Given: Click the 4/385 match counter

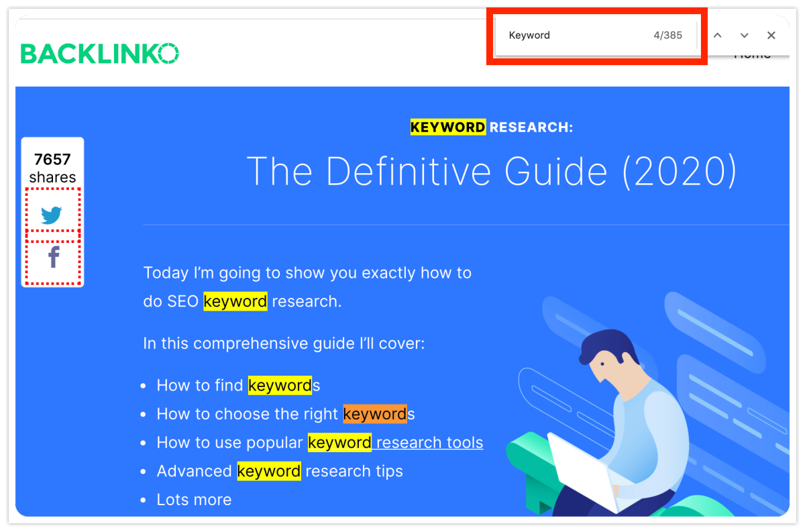Looking at the screenshot, I should tap(667, 36).
